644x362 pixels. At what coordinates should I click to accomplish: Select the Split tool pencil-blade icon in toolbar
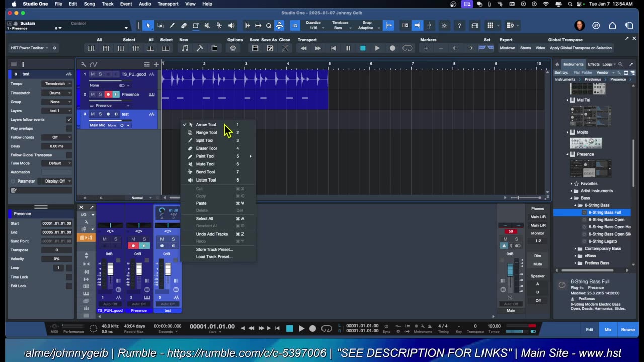(172, 26)
